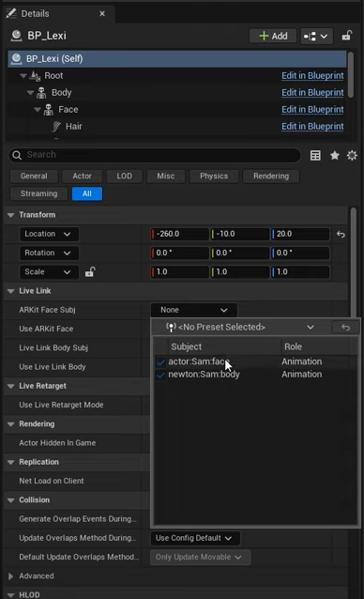Select the Physics filter tab
The height and width of the screenshot is (599, 364).
[x=214, y=177]
